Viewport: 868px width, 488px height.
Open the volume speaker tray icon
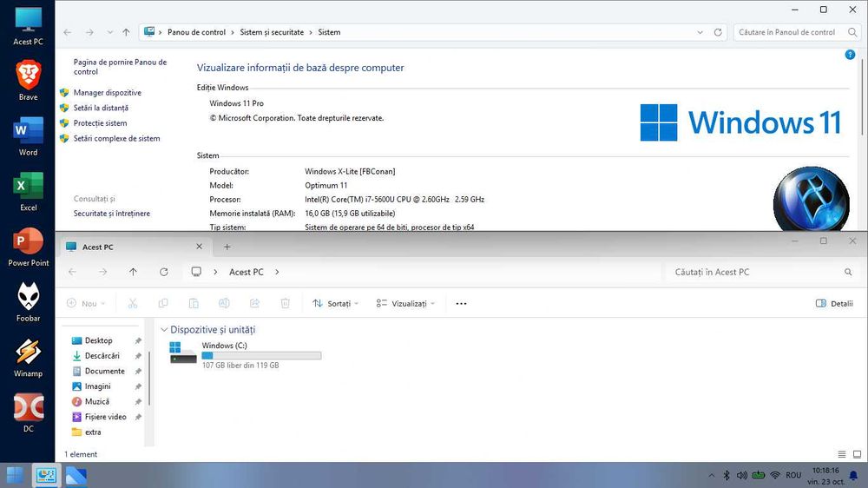742,475
